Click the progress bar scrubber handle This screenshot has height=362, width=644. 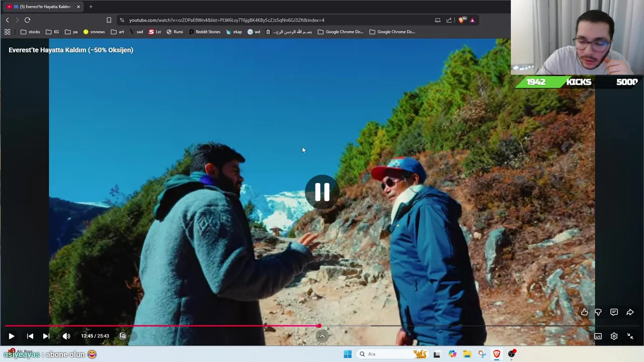coord(319,326)
